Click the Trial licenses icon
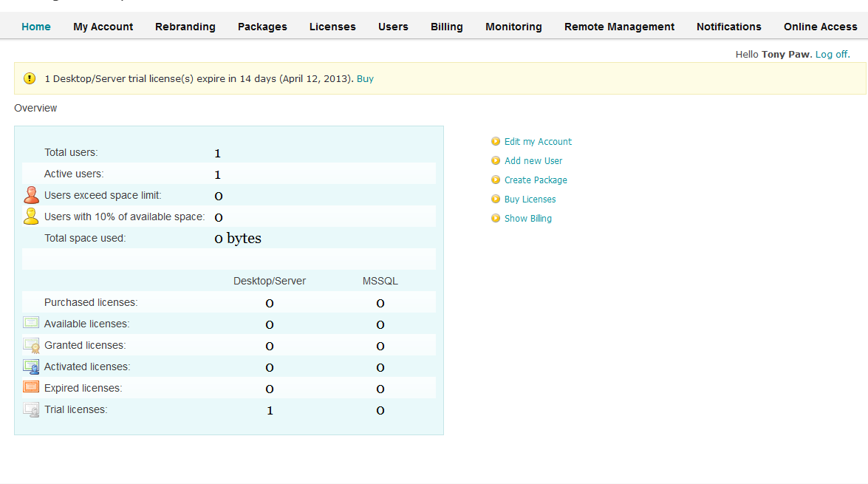 coord(31,409)
